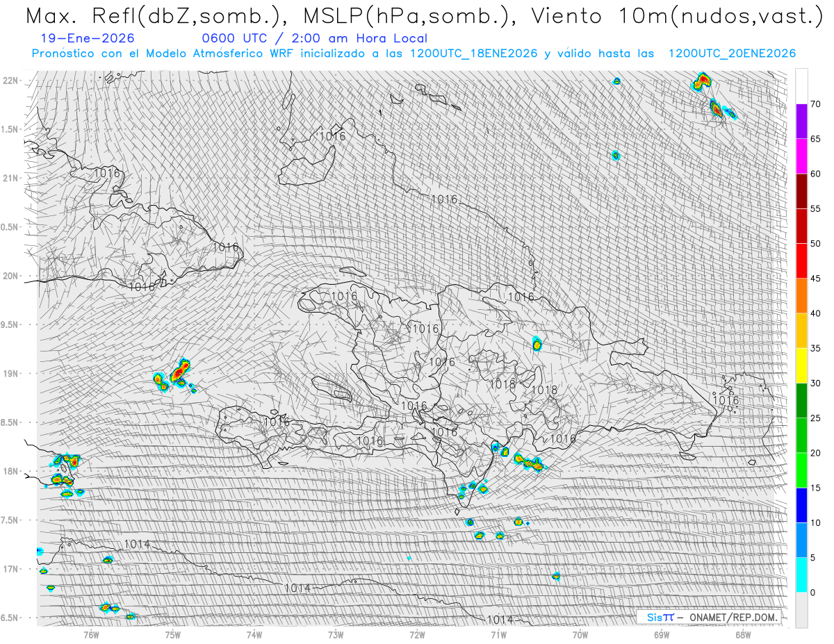The image size is (834, 644).
Task: Pick the white above-70 colorbar segment
Action: click(802, 87)
